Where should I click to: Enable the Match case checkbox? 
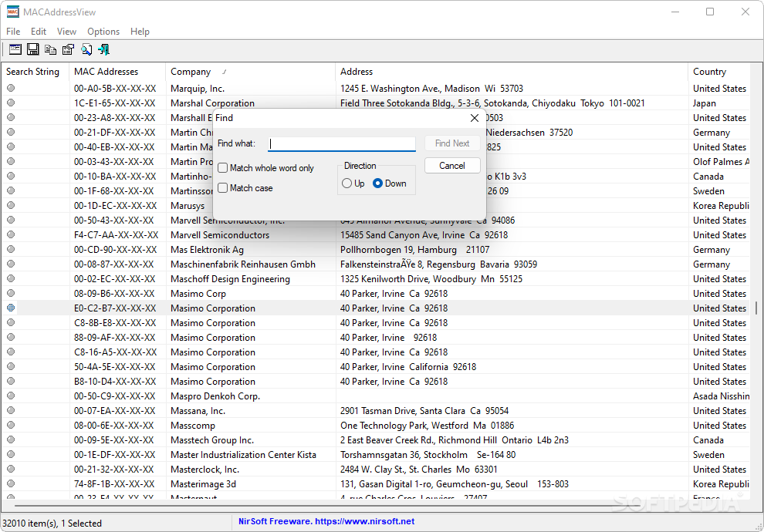(x=223, y=188)
